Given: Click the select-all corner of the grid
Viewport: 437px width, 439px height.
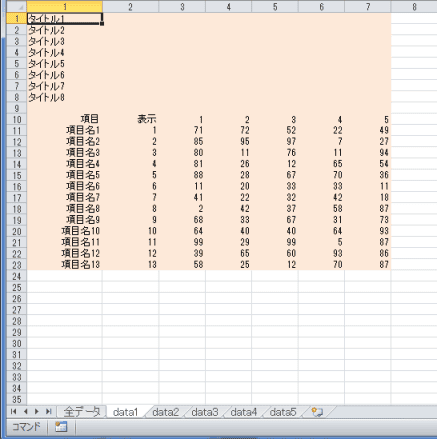Looking at the screenshot, I should coord(17,7).
